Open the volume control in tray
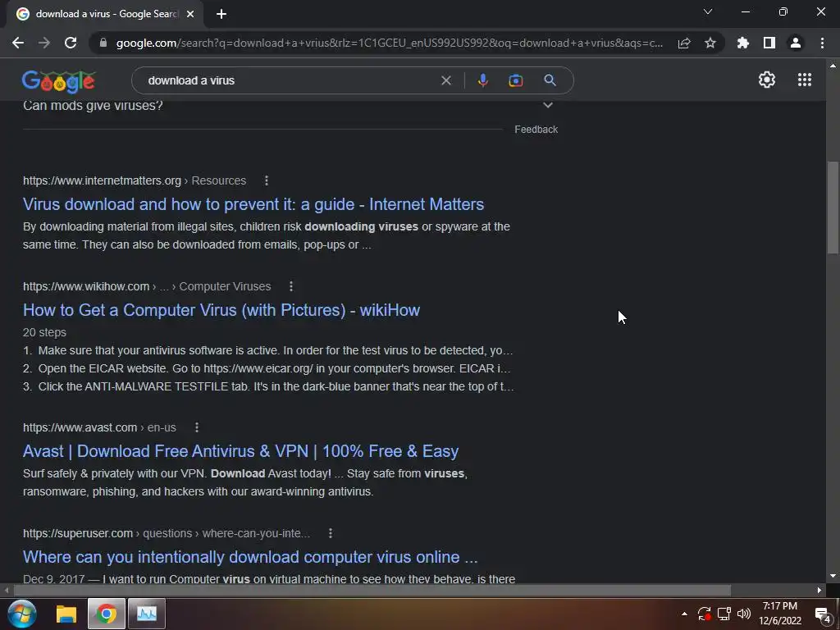 pyautogui.click(x=743, y=614)
